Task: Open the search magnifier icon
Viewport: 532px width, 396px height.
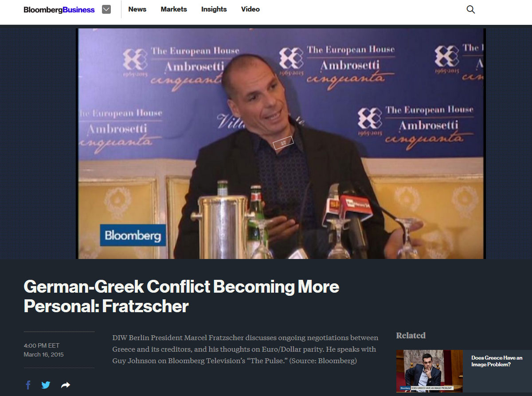Action: click(x=471, y=9)
